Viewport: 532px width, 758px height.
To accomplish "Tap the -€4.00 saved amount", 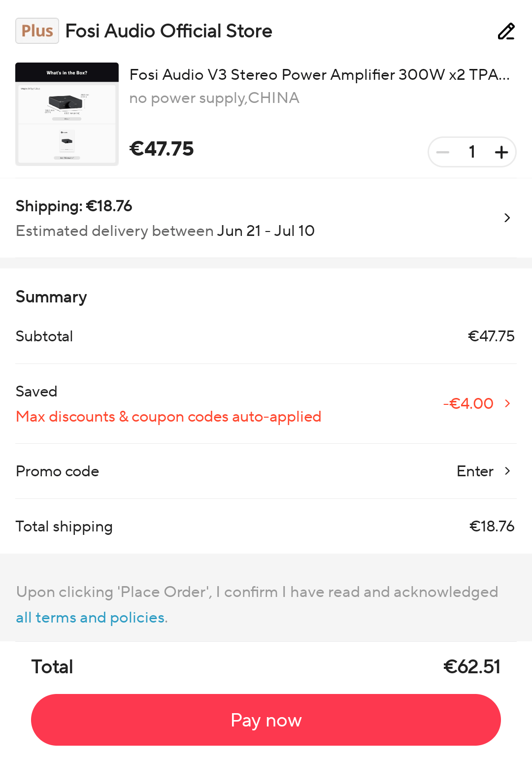I will pos(468,403).
